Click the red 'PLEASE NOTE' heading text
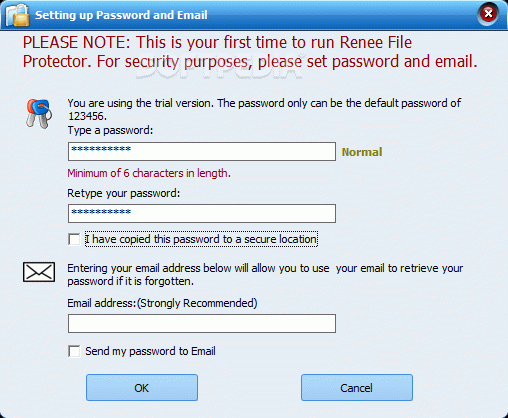 [x=250, y=52]
